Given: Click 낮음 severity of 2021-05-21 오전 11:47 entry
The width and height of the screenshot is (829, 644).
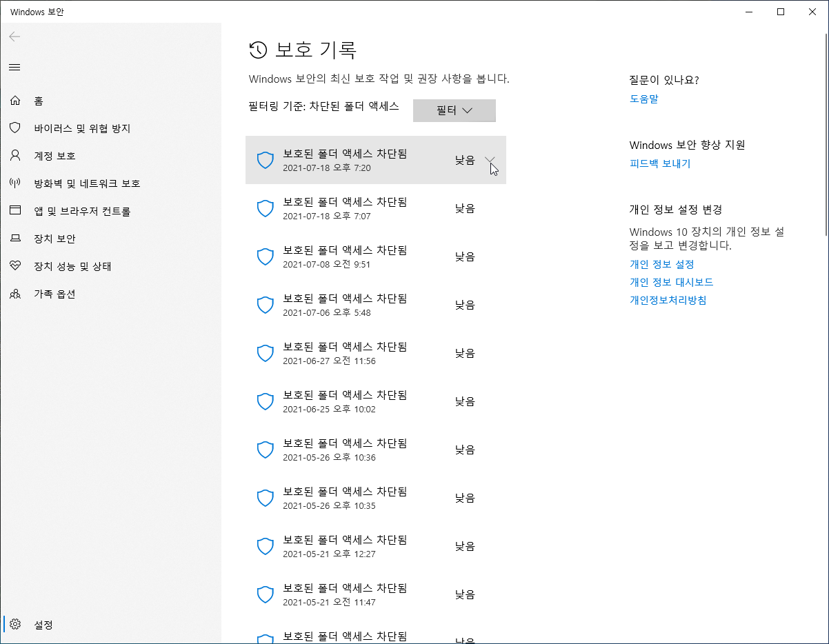Looking at the screenshot, I should tap(465, 594).
